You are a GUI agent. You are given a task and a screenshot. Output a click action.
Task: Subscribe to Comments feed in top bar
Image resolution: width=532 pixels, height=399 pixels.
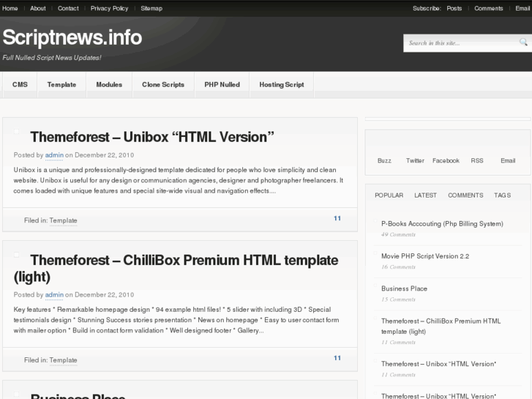click(489, 9)
